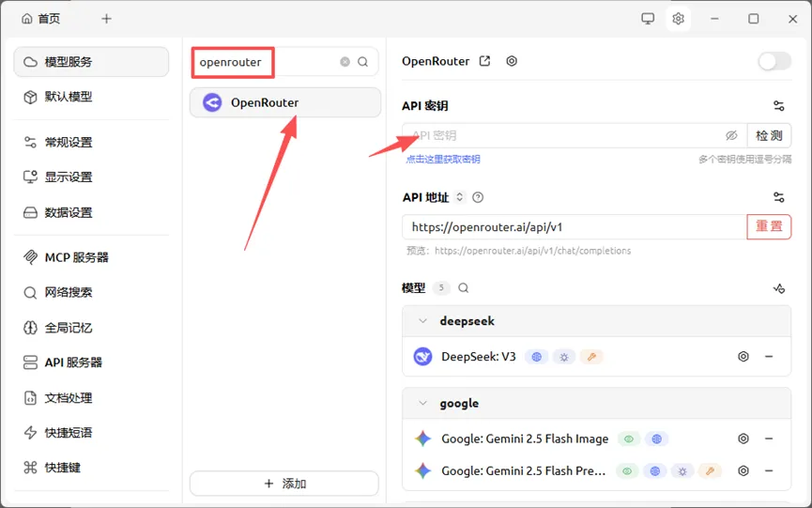This screenshot has height=508, width=812.
Task: Remove DeepSeek: V3 model with minus
Action: [x=769, y=356]
